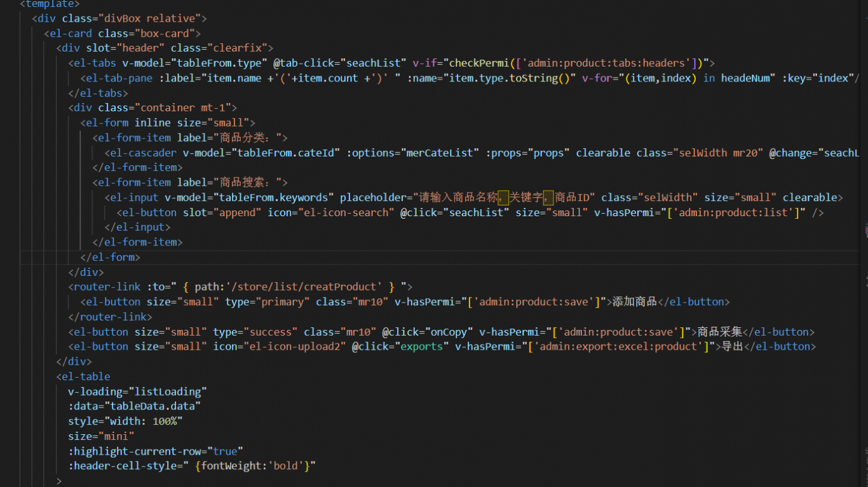Viewport: 868px width, 487px height.
Task: Click the "container mt-1" class value
Action: point(182,108)
